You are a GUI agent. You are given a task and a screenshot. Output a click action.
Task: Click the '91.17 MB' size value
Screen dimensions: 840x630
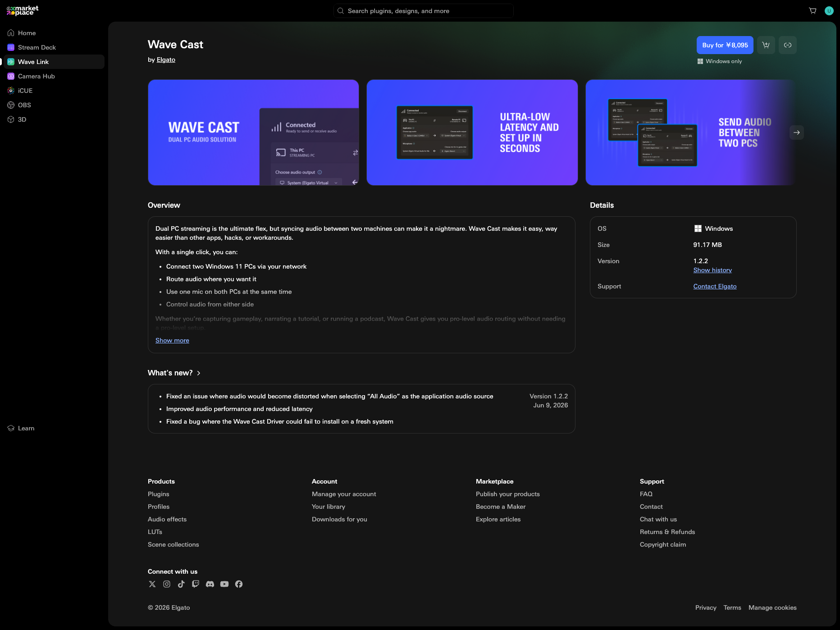click(708, 245)
